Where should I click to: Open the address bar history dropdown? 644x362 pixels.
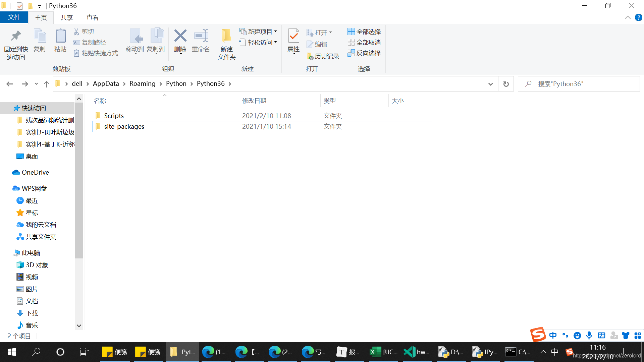[x=490, y=84]
